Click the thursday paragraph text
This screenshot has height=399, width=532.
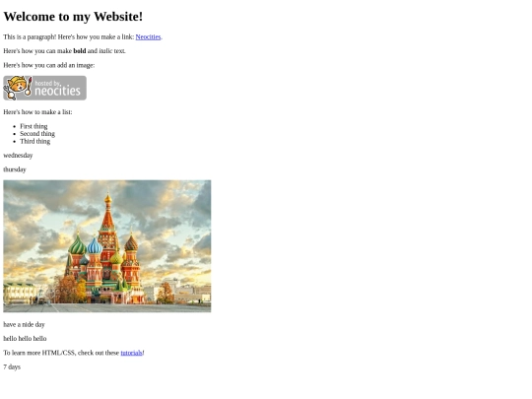point(15,169)
